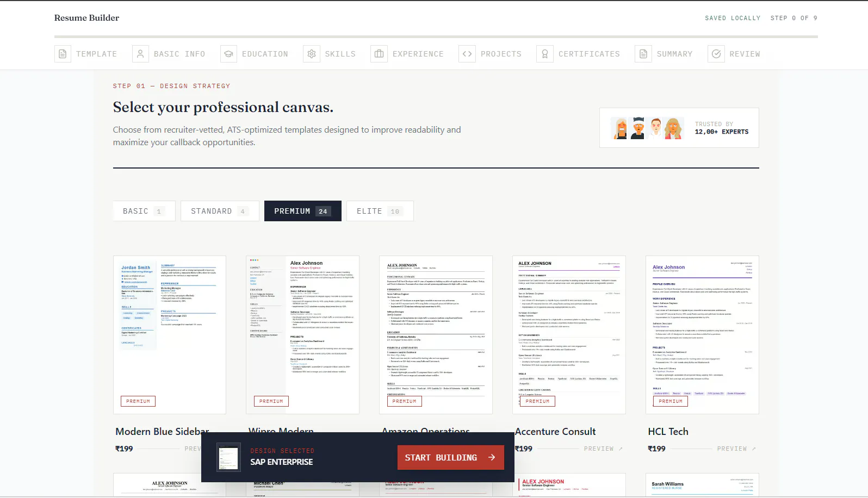This screenshot has height=498, width=868.
Task: Select the HCL Tech template thumbnail
Action: (x=702, y=335)
